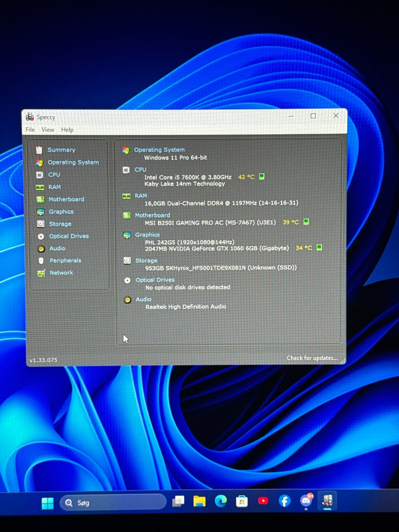Open the View menu

pyautogui.click(x=48, y=130)
